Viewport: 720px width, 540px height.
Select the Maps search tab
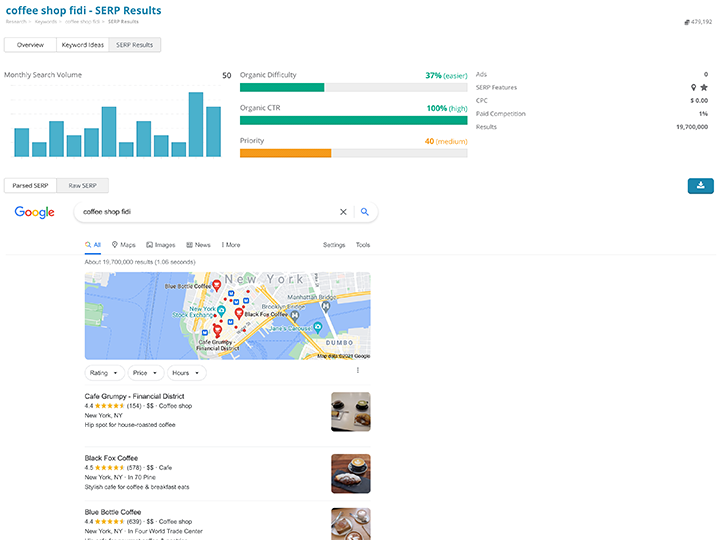[x=124, y=244]
